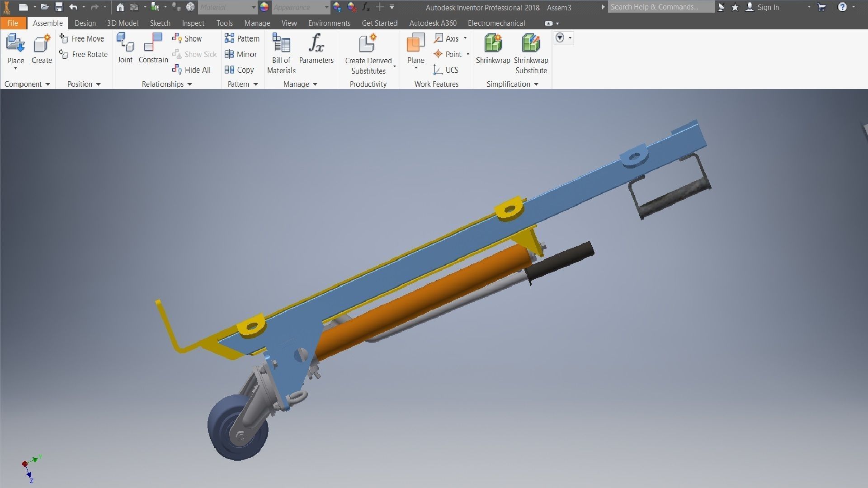Activate the Free Rotate tool
868x488 pixels.
[x=84, y=54]
